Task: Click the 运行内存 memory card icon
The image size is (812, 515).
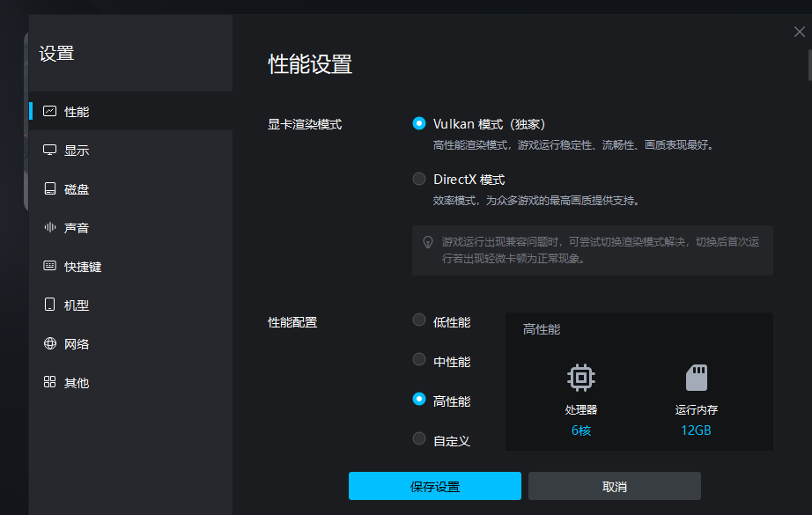Action: [x=697, y=378]
